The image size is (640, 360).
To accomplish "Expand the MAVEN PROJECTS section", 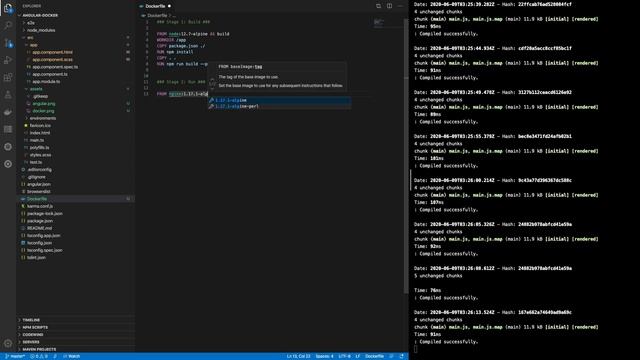I will point(39,349).
